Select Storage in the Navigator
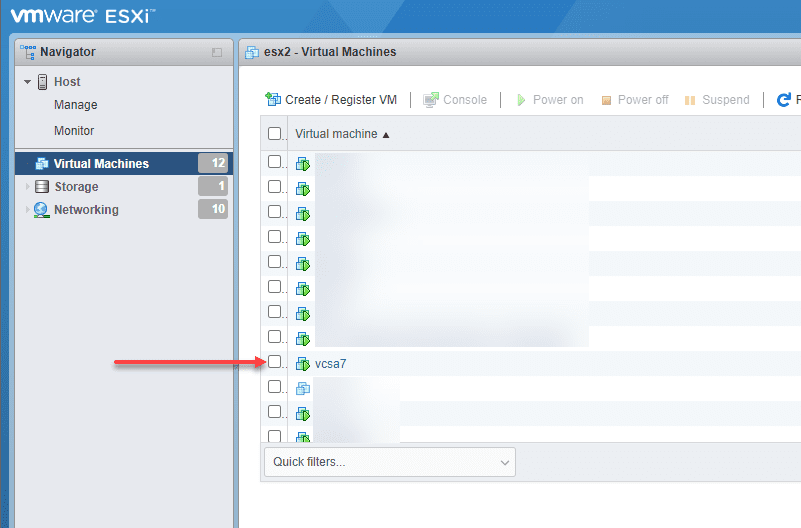 (124, 186)
